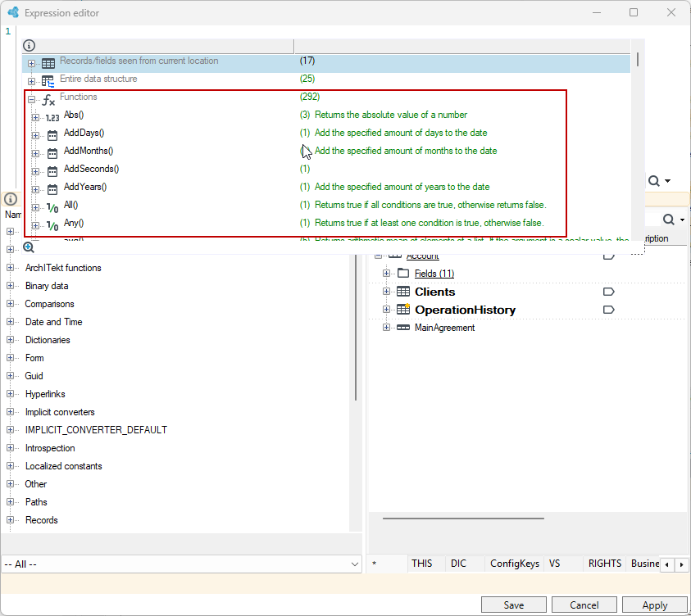Show next tabs with the right arrow

click(682, 564)
